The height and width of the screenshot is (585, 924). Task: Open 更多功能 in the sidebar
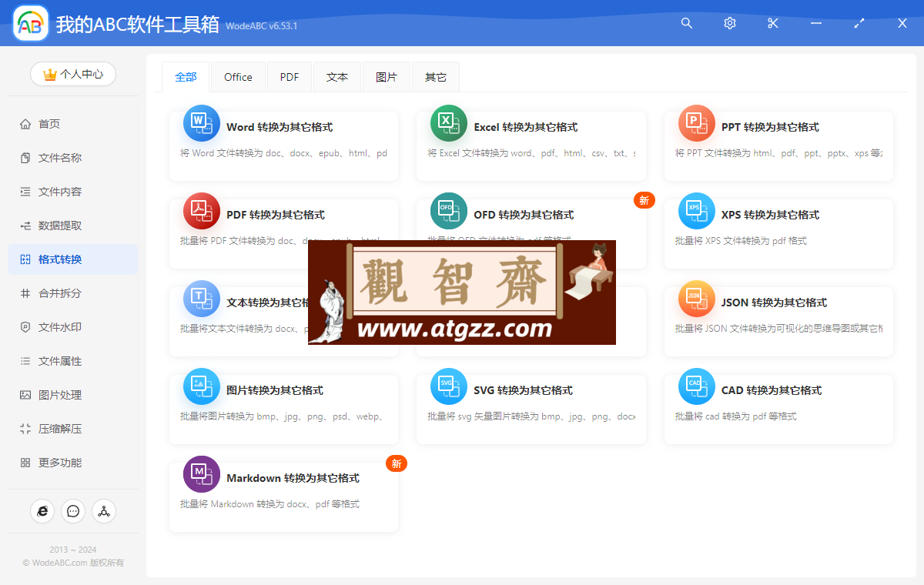(x=73, y=463)
